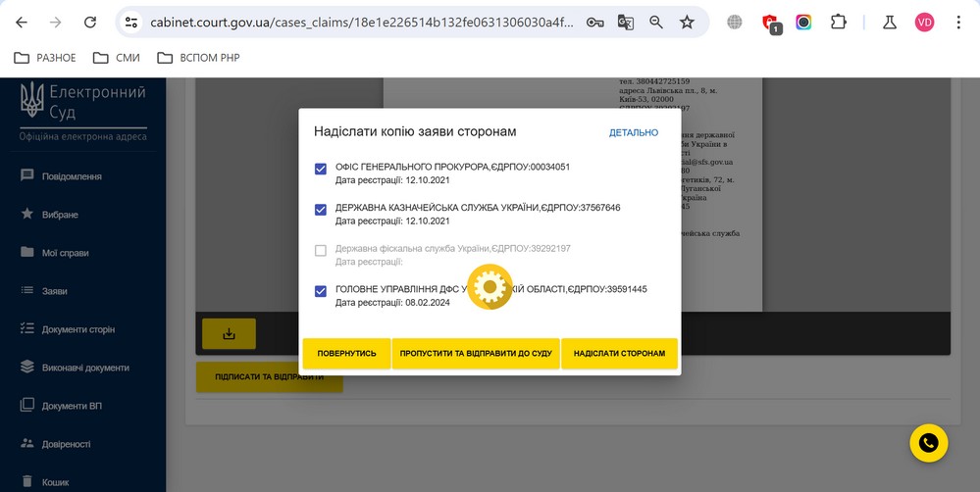Click the Електронний Суд trident logo
This screenshot has width=980, height=492.
[31, 100]
